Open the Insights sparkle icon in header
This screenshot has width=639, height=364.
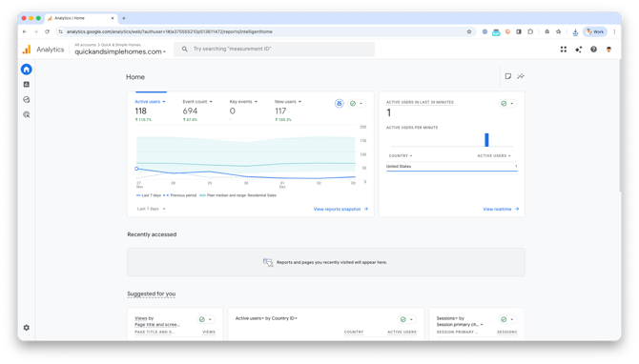pyautogui.click(x=578, y=50)
